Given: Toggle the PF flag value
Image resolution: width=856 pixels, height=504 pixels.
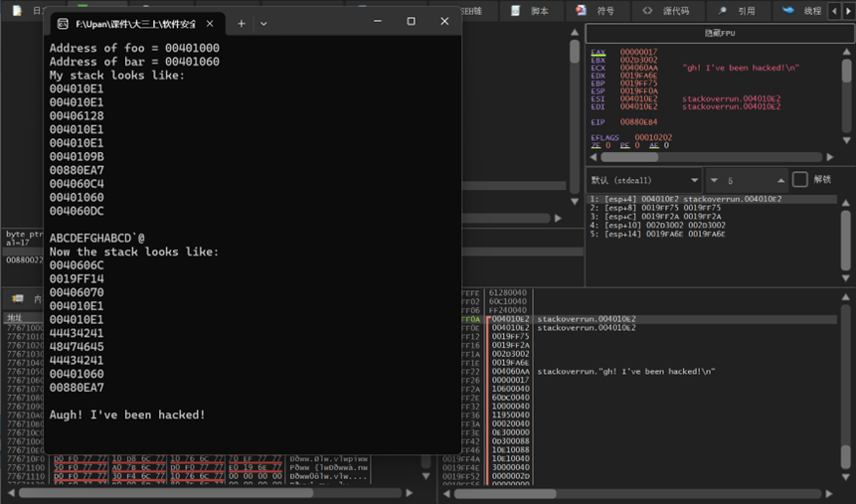Looking at the screenshot, I should (635, 145).
